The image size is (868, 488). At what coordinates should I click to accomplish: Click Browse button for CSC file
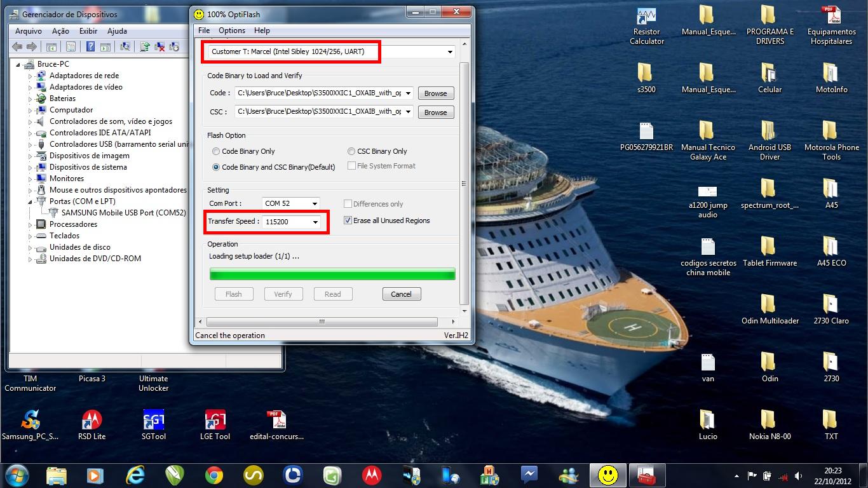pyautogui.click(x=435, y=112)
